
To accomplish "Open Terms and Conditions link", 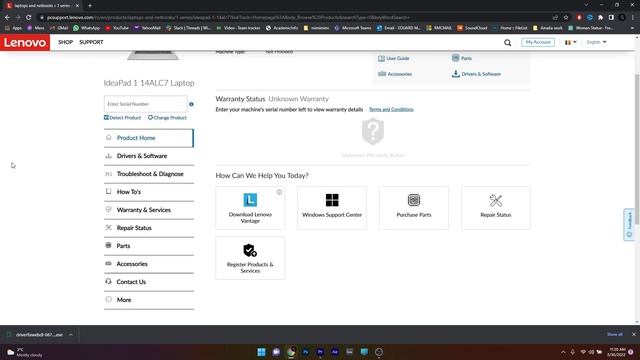I will [x=391, y=109].
